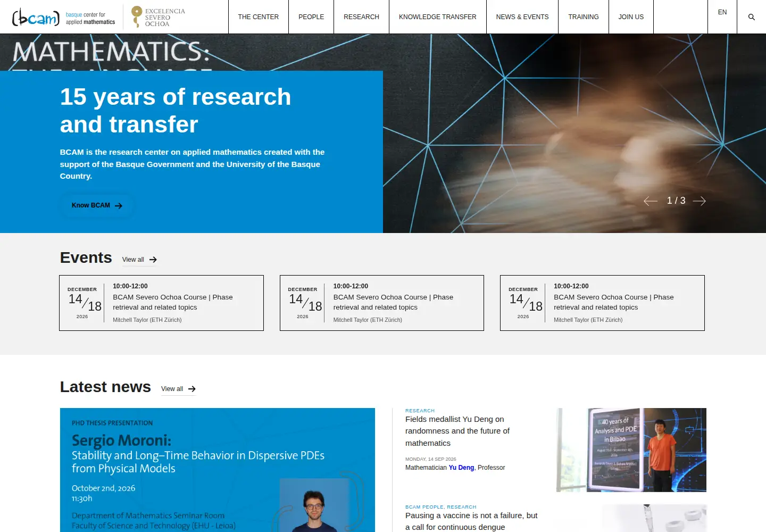Open the RESEARCH menu in the navigation bar

coord(362,17)
